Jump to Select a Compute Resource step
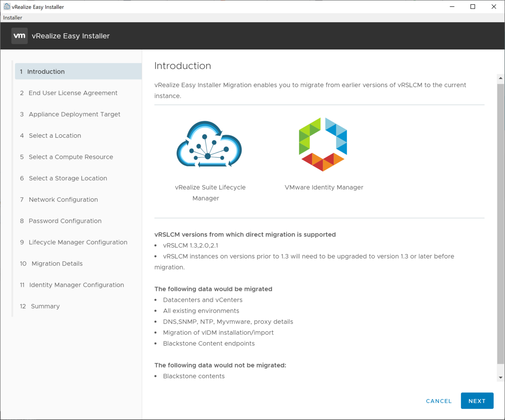Viewport: 505px width, 420px height. (x=71, y=157)
